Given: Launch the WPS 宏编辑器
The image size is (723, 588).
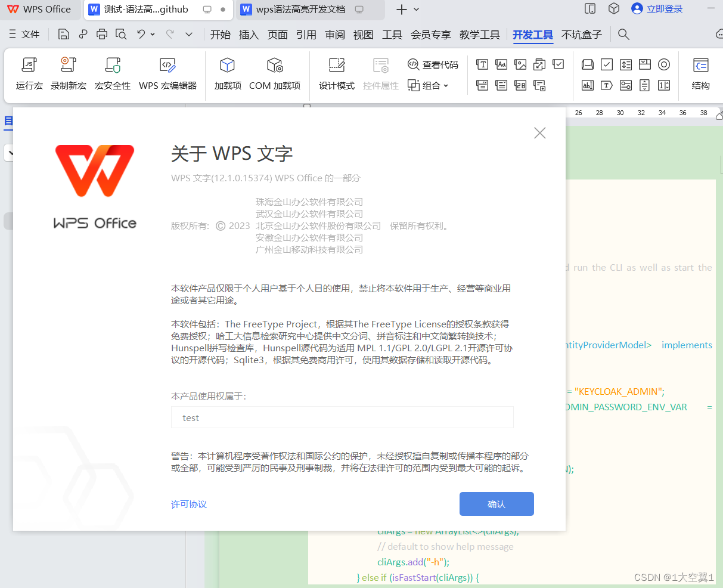Looking at the screenshot, I should [x=167, y=73].
